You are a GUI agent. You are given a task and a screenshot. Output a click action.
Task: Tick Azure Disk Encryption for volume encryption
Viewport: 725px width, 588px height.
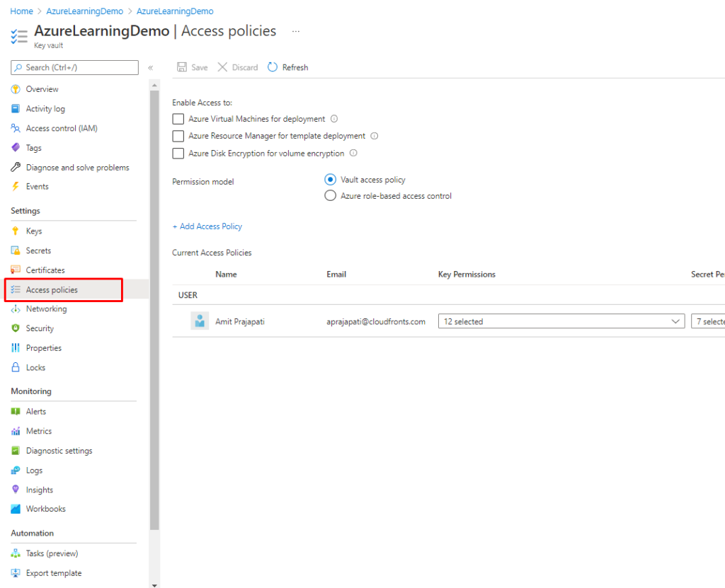(178, 153)
